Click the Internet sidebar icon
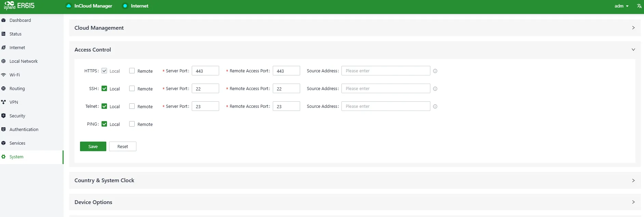644x217 pixels. click(x=3, y=47)
